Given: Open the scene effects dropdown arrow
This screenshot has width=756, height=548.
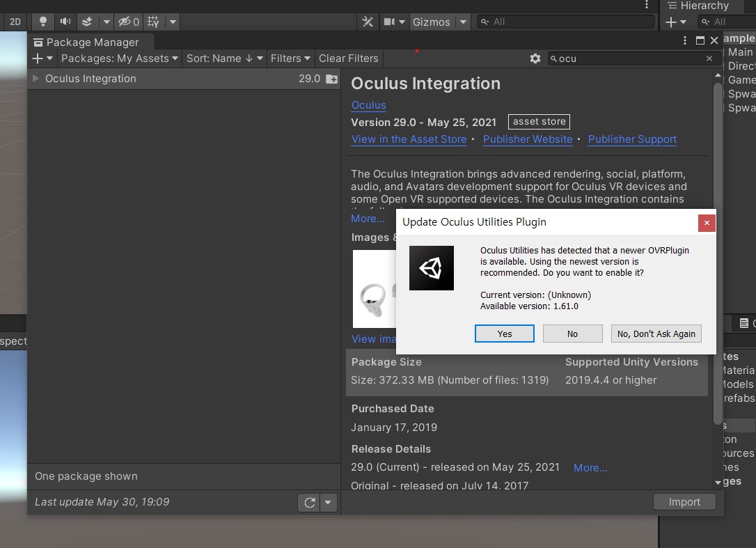Looking at the screenshot, I should [106, 22].
